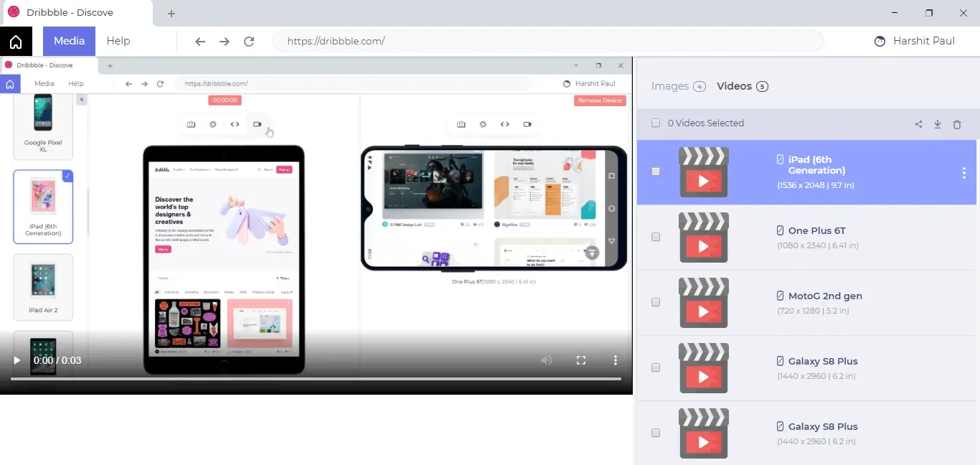Image resolution: width=980 pixels, height=465 pixels.
Task: Click the Remove Device button
Action: [600, 100]
